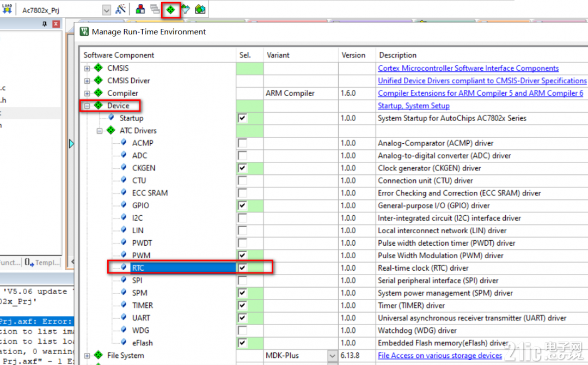Open Cortex Microcontroller Software Interface Components link

[x=468, y=68]
